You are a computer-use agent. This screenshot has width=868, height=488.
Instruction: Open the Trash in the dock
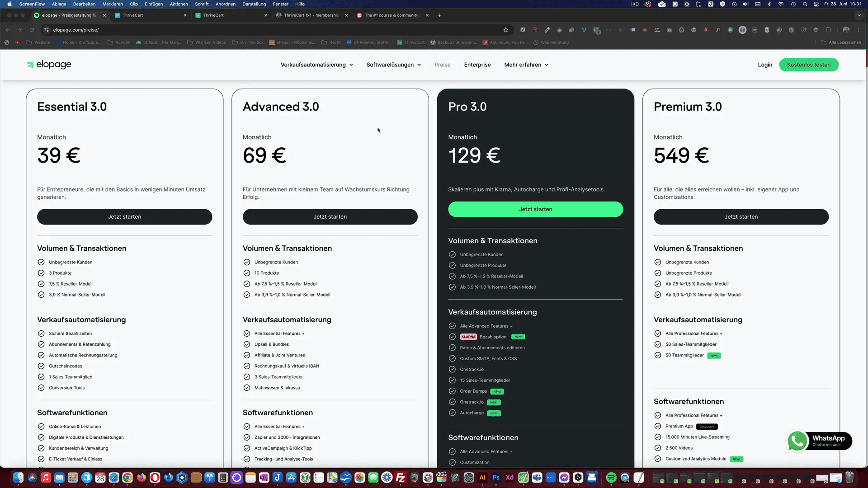849,478
